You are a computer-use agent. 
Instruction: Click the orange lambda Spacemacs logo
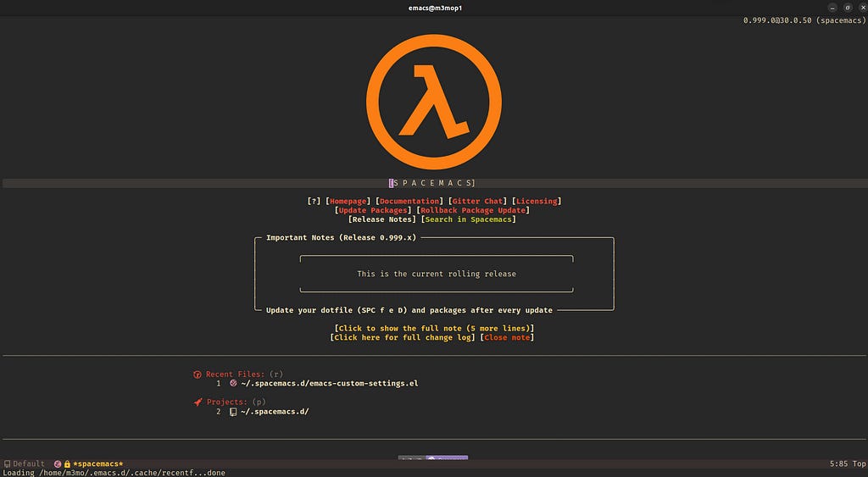433,103
